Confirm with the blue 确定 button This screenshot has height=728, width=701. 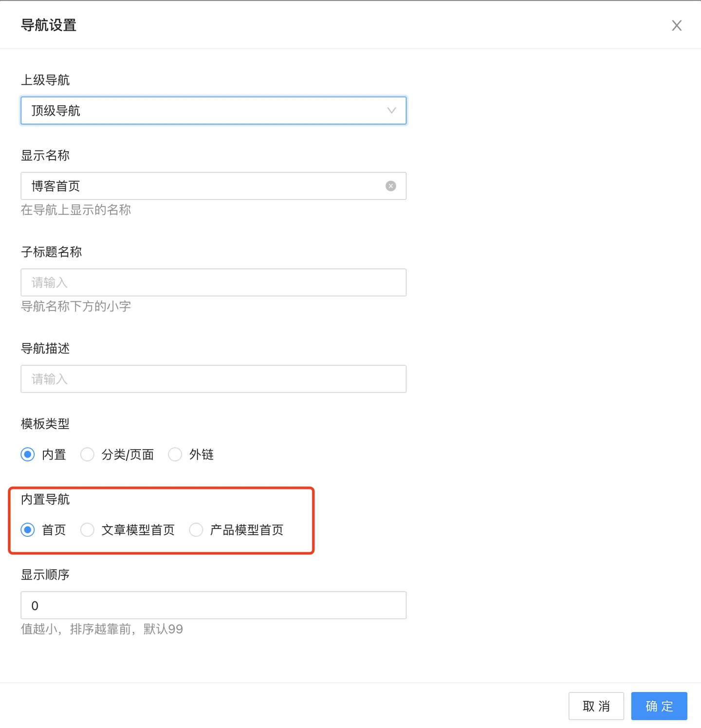point(659,706)
